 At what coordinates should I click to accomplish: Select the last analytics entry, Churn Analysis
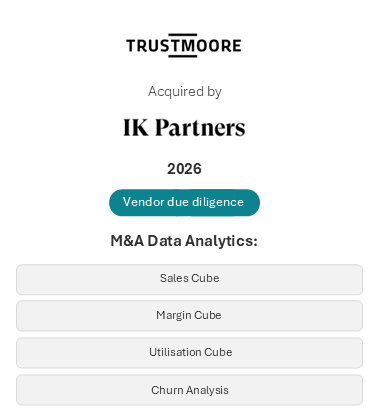(189, 390)
